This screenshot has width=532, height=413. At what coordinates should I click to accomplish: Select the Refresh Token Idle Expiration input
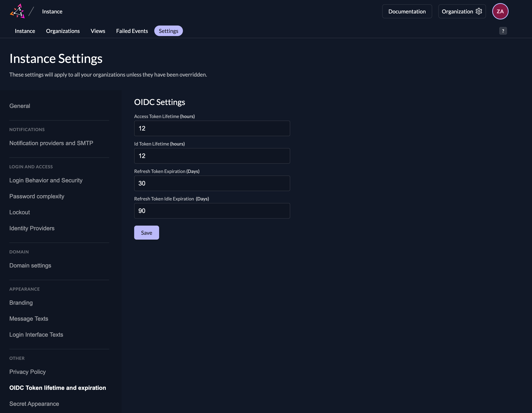[212, 211]
